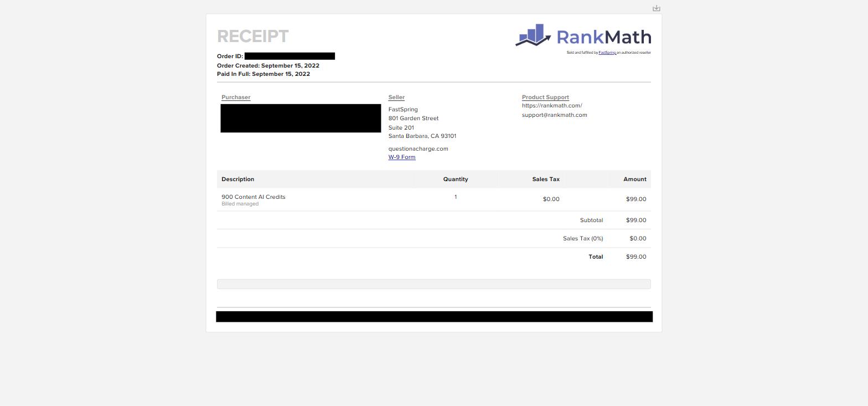Screen dimensions: 868x406
Task: Click the Sales Tax (0%) label
Action: click(583, 239)
